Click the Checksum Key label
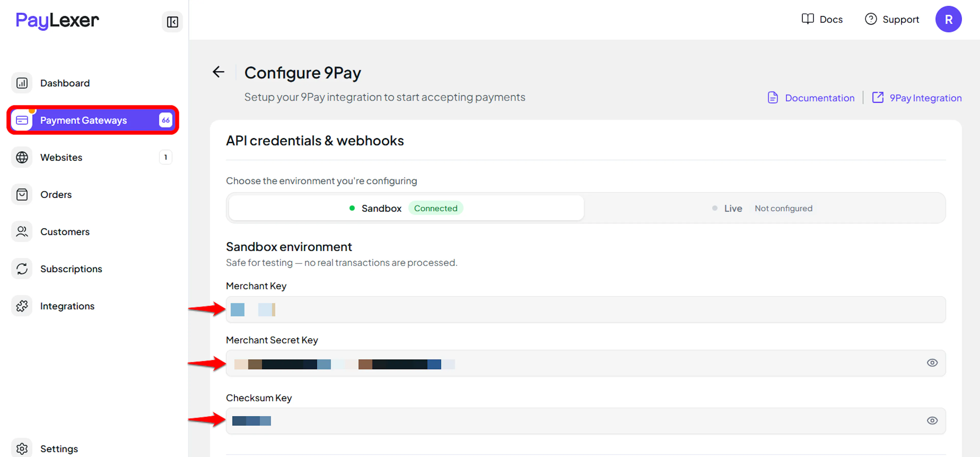The width and height of the screenshot is (980, 457). pos(259,398)
